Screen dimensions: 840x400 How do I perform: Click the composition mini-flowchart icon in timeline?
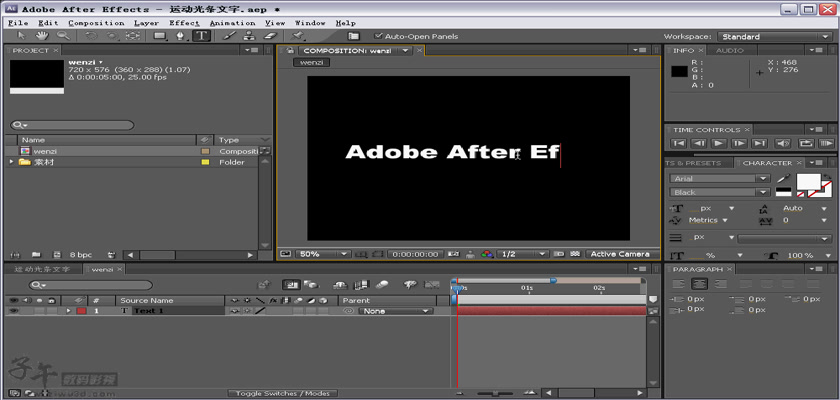pyautogui.click(x=264, y=285)
